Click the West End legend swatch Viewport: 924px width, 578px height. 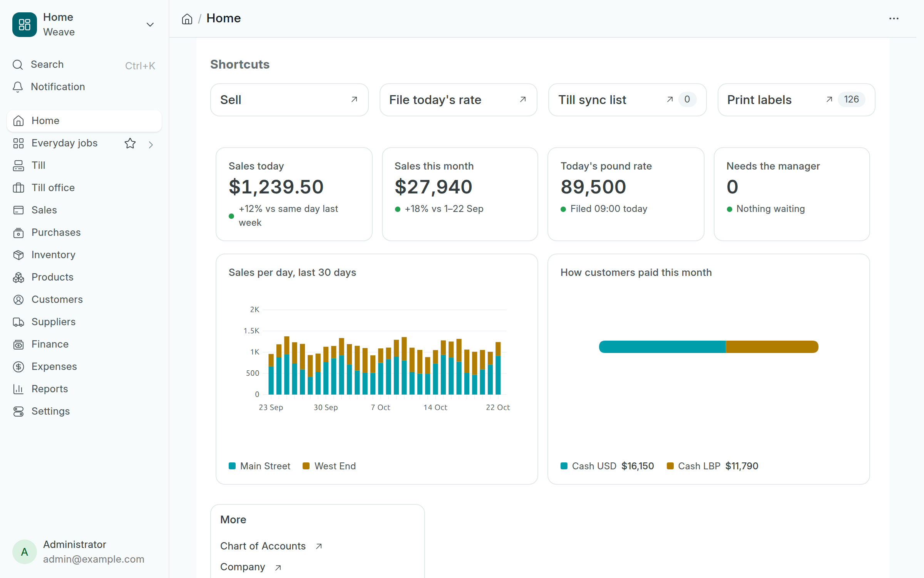coord(306,466)
